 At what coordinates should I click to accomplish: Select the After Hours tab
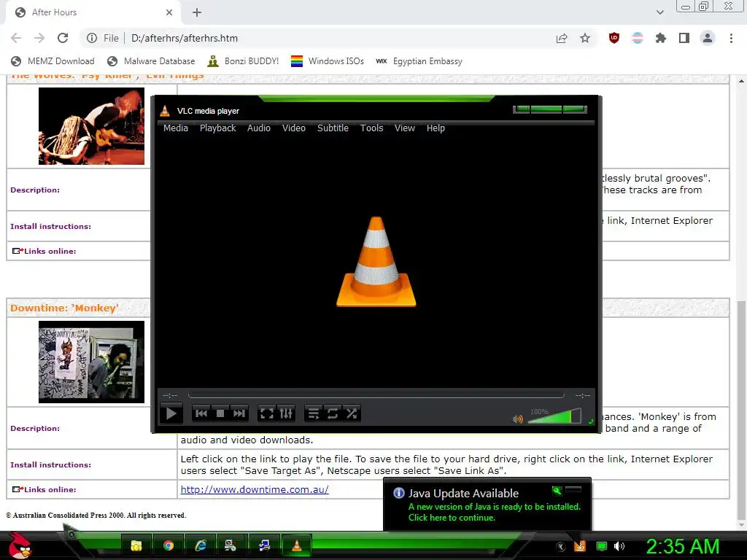coord(93,12)
